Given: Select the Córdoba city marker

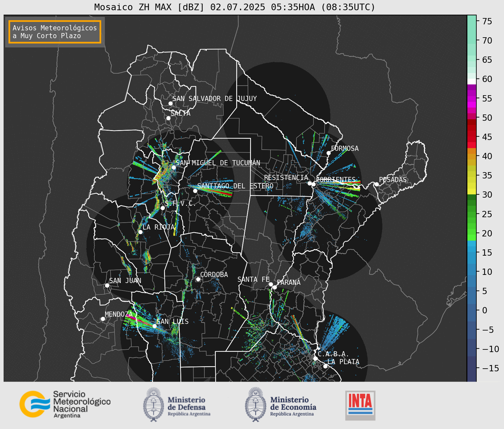Looking at the screenshot, I should [x=198, y=279].
